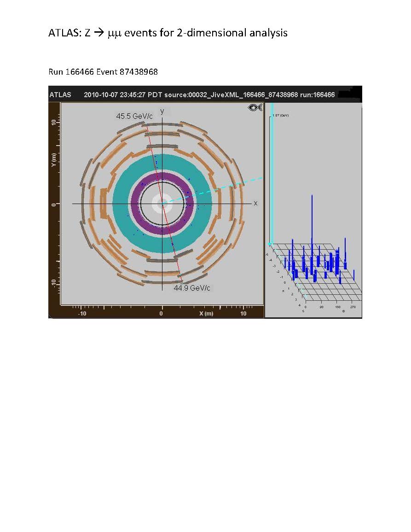The image size is (411, 532).
Task: Click the ATLAS title bar label
Action: (x=60, y=95)
